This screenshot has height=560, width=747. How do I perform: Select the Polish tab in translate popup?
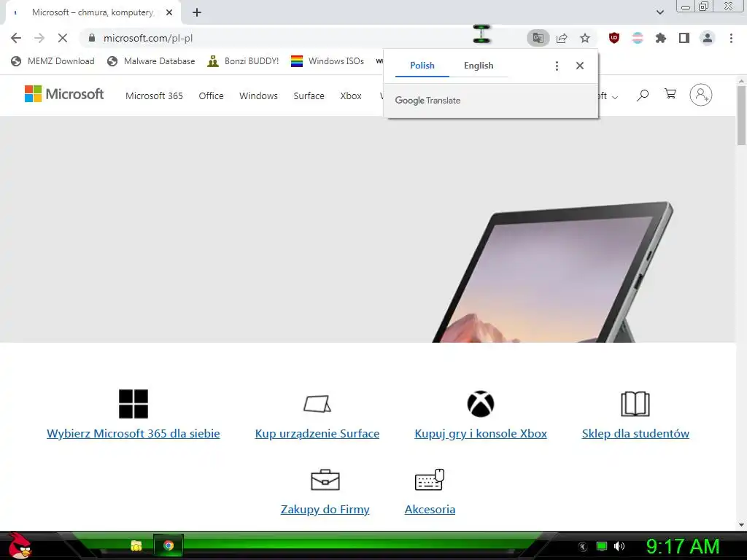[422, 66]
